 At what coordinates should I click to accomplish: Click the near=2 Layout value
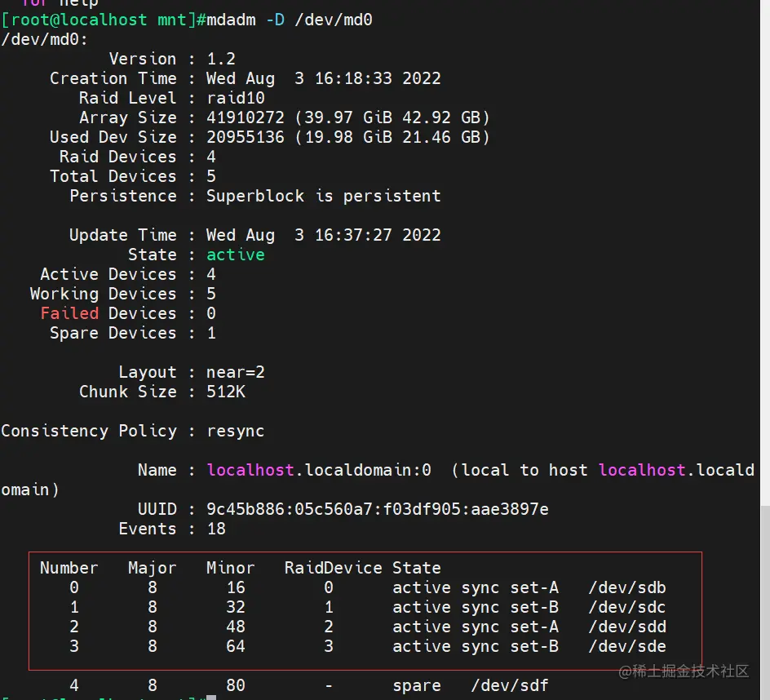(235, 372)
